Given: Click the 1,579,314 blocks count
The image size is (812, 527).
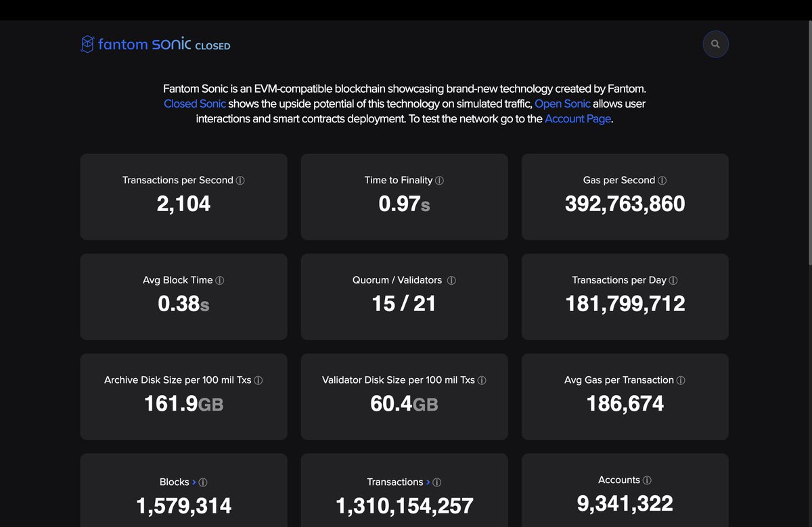Looking at the screenshot, I should coord(183,505).
